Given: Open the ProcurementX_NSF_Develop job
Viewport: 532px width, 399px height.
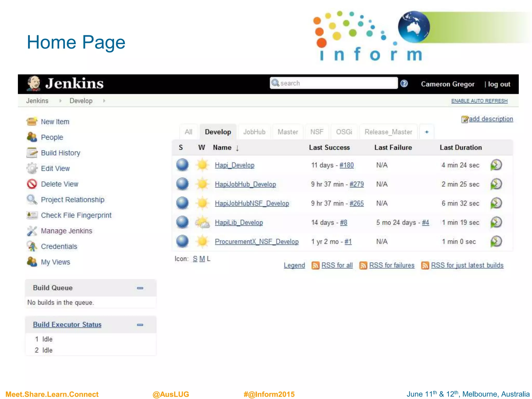Looking at the screenshot, I should click(x=256, y=242).
